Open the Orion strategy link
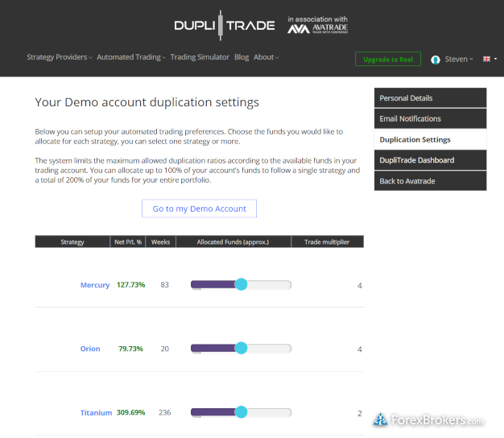The height and width of the screenshot is (438, 504). click(x=90, y=349)
